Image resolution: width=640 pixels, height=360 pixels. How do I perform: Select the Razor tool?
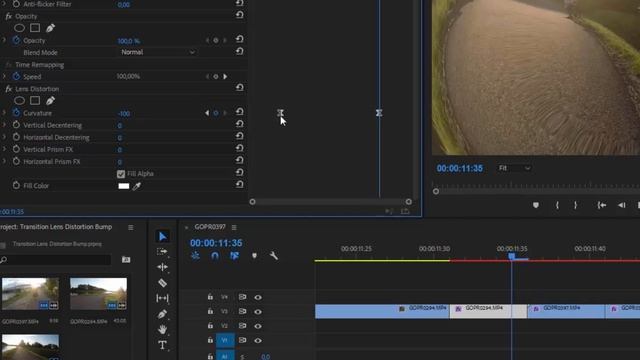click(x=162, y=282)
